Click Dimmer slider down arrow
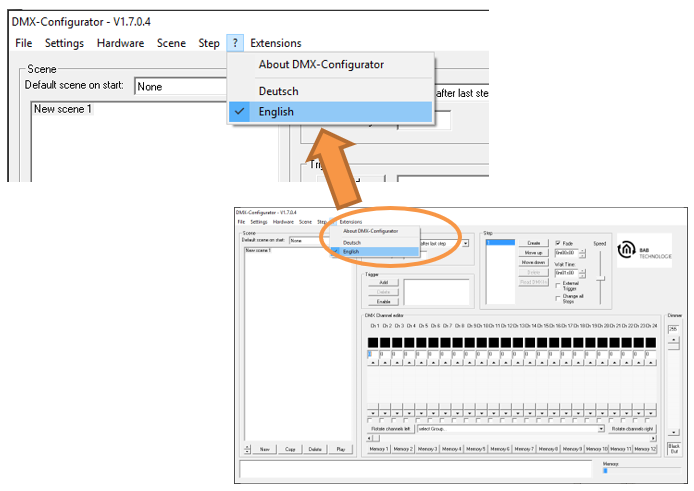The width and height of the screenshot is (694, 491). point(674,432)
